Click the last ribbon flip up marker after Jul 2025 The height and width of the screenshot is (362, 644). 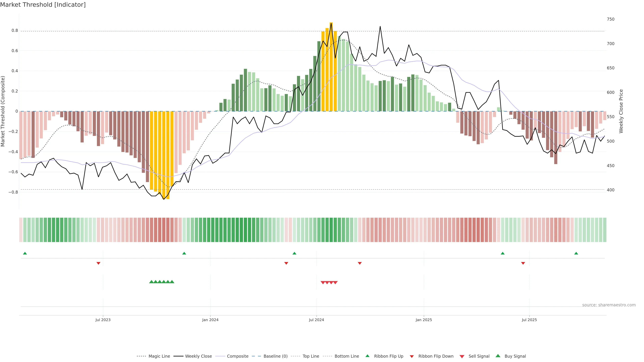coord(576,253)
